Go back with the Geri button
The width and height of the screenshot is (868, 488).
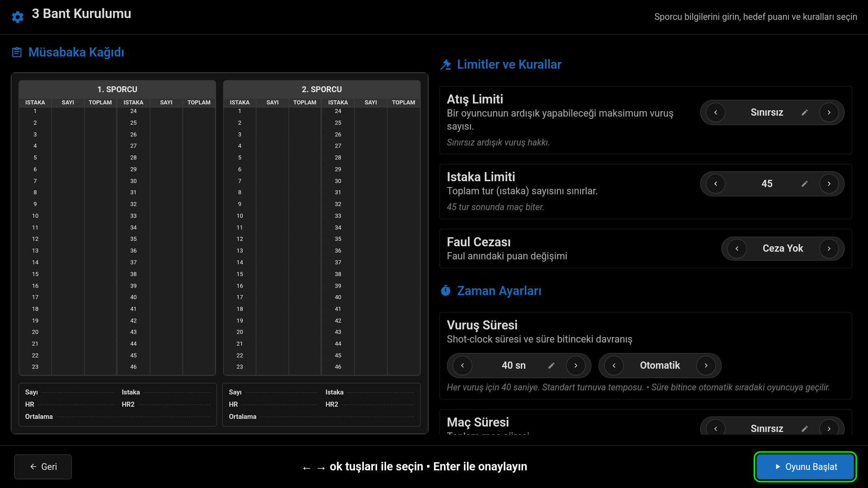point(43,467)
